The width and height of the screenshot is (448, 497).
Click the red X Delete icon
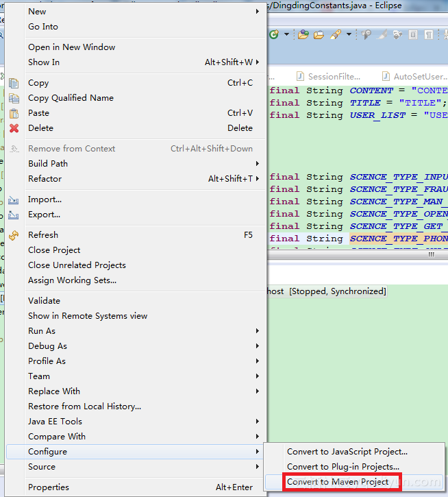point(14,128)
